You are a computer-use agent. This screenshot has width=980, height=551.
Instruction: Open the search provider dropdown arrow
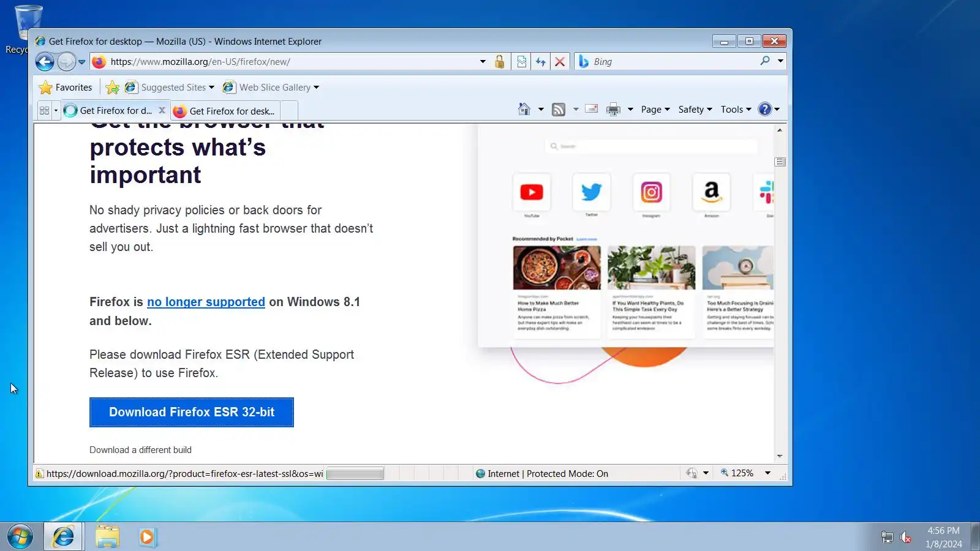pyautogui.click(x=780, y=61)
